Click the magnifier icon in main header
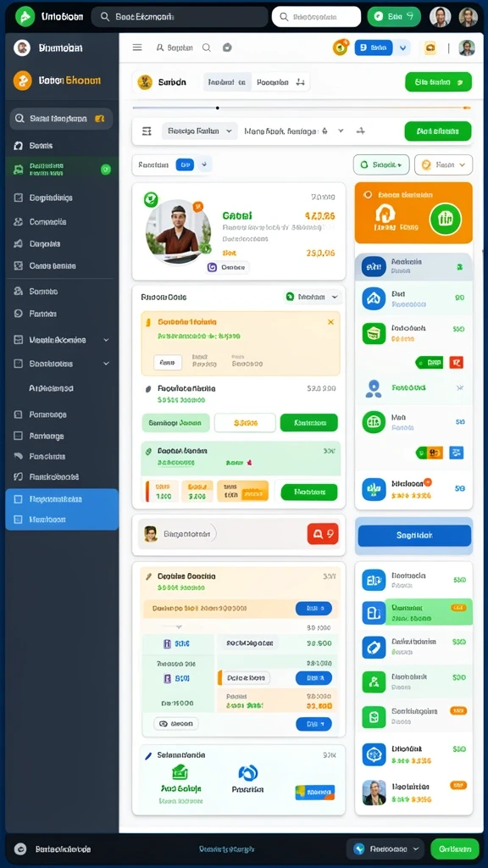488x868 pixels. (x=207, y=48)
